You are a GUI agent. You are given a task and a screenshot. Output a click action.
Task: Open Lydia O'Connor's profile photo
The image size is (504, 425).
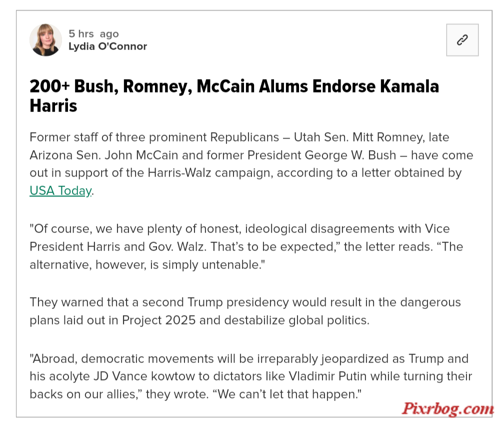tap(45, 40)
